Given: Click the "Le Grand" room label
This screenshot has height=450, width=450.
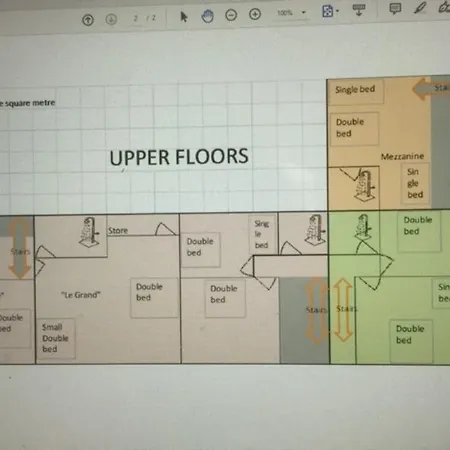Looking at the screenshot, I should click(81, 295).
